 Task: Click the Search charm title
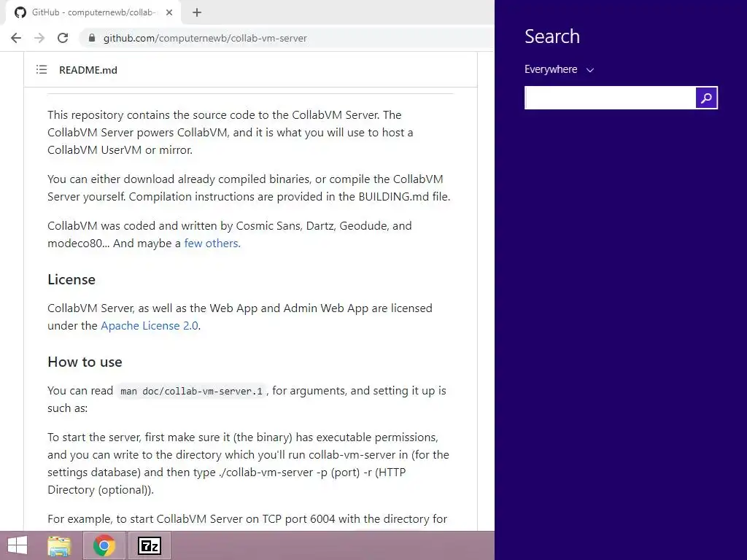click(552, 36)
